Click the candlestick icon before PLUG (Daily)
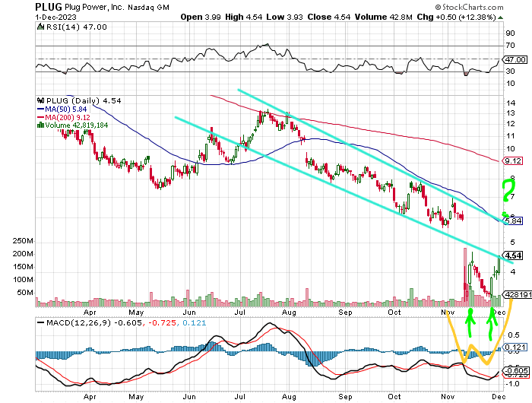 tap(41, 100)
